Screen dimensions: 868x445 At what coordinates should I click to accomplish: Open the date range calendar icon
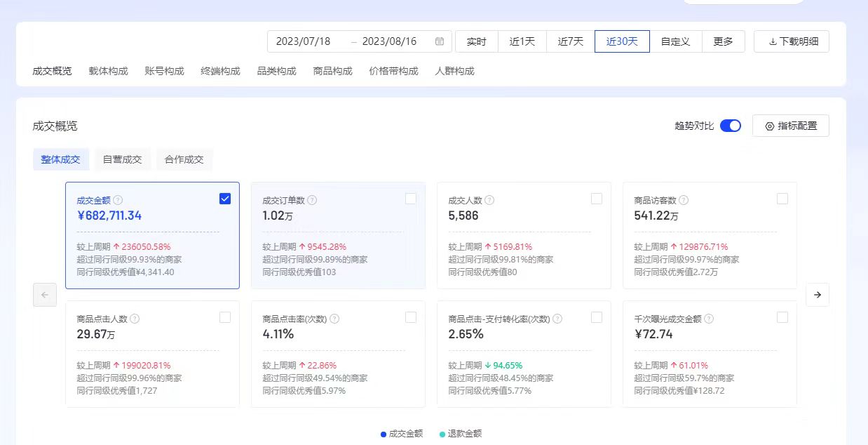pyautogui.click(x=440, y=41)
